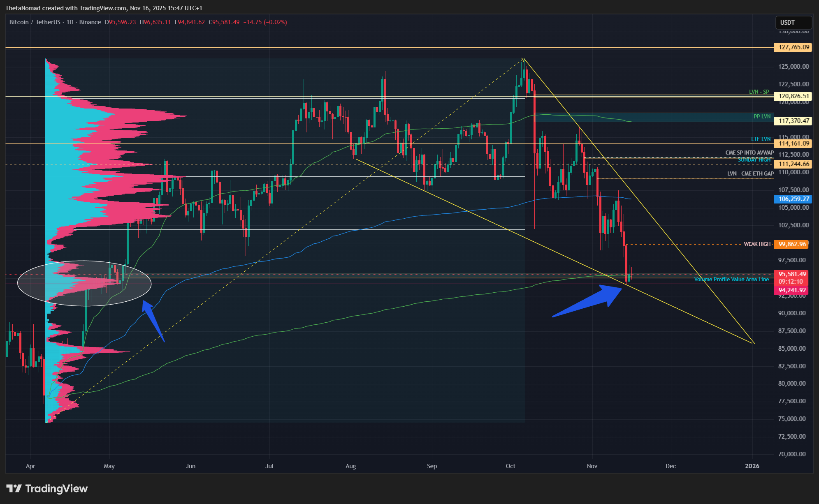This screenshot has width=819, height=504.
Task: Click the Volume Profile Value Area Line label
Action: pyautogui.click(x=731, y=279)
